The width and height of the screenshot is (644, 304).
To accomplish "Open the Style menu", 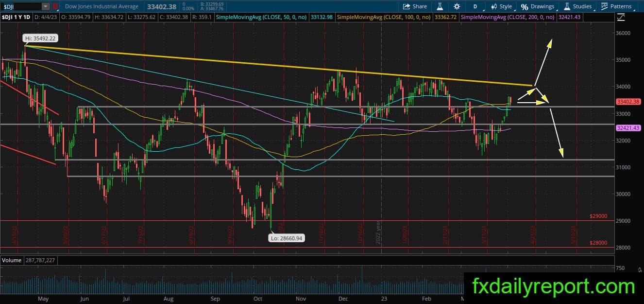I will point(502,6).
